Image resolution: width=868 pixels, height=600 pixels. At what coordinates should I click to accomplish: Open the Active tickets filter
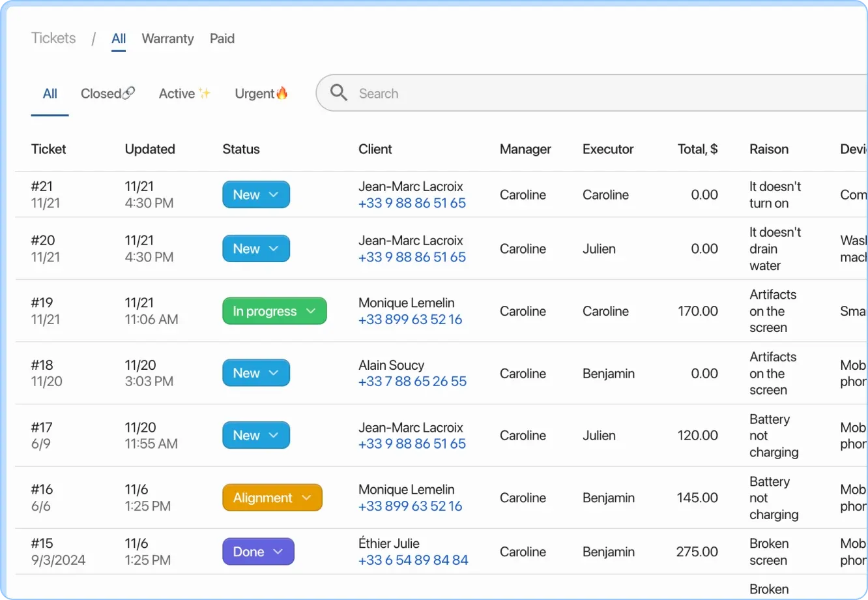coord(176,93)
